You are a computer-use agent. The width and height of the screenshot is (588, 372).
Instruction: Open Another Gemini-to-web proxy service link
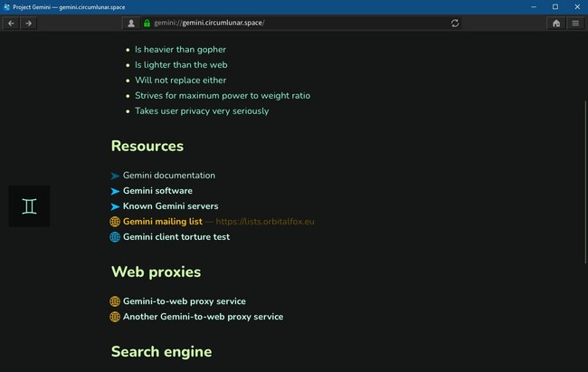pos(204,317)
